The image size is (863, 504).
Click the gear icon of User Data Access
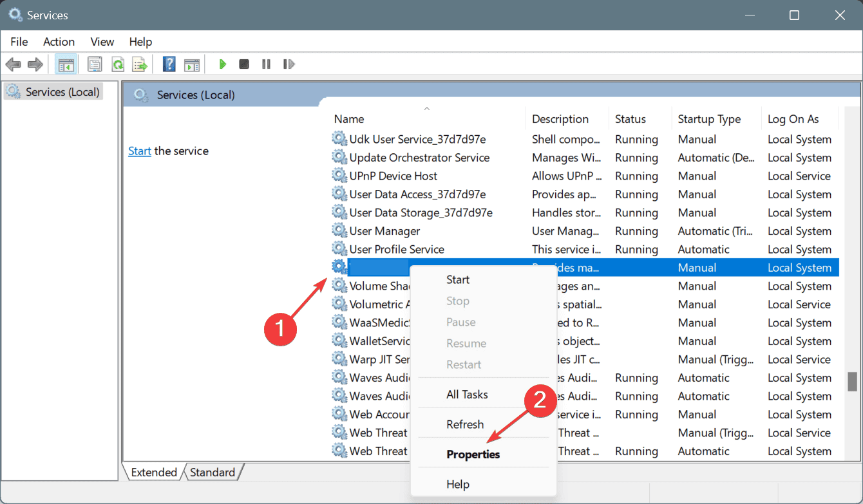tap(339, 194)
